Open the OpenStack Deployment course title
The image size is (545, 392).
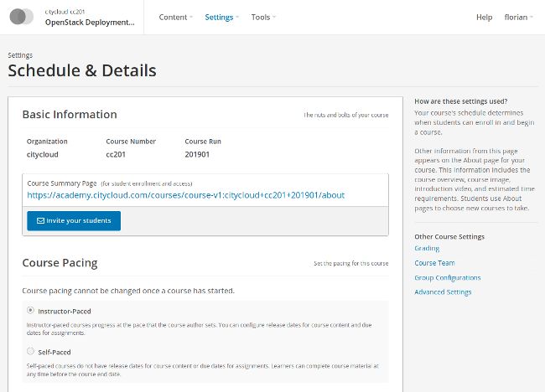pos(90,23)
